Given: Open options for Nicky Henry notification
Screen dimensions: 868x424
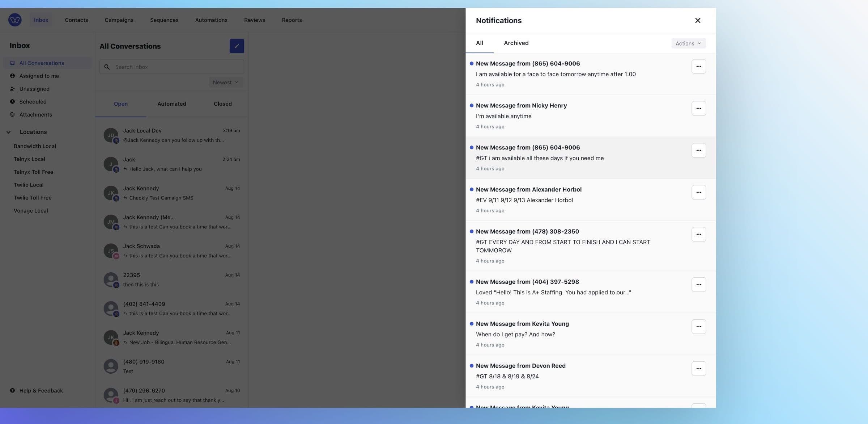Looking at the screenshot, I should [x=698, y=108].
